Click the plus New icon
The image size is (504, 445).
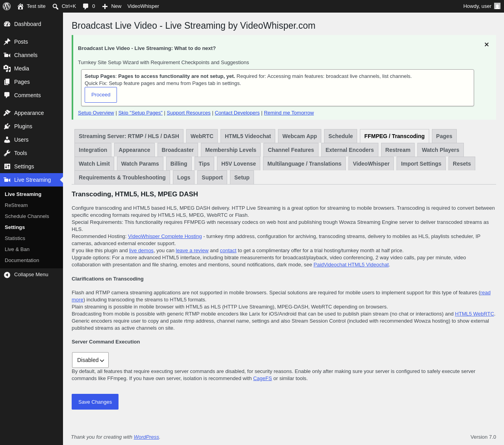(x=105, y=6)
